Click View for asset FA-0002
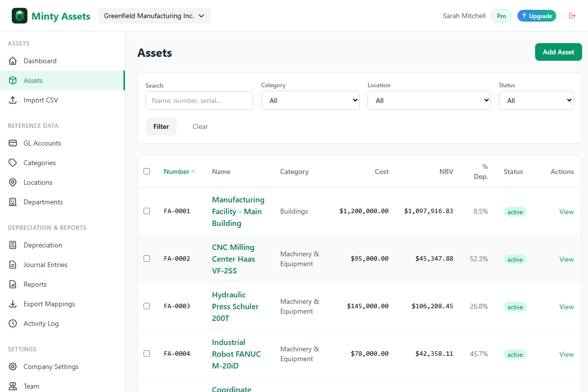The width and height of the screenshot is (588, 392). 566,259
